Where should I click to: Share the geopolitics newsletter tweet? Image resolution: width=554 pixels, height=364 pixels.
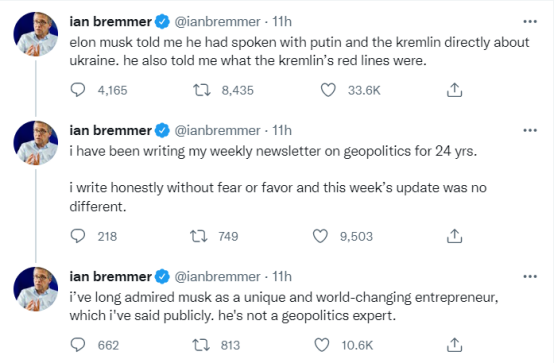point(454,236)
